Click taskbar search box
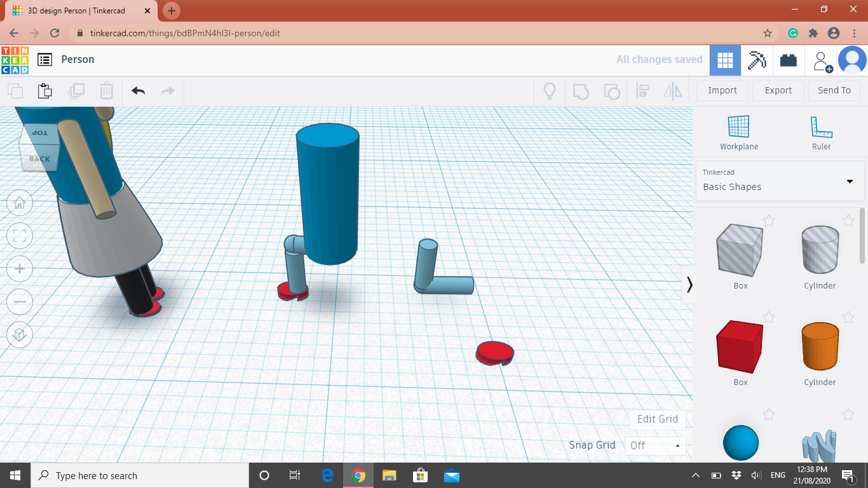Viewport: 868px width, 488px height. click(140, 475)
